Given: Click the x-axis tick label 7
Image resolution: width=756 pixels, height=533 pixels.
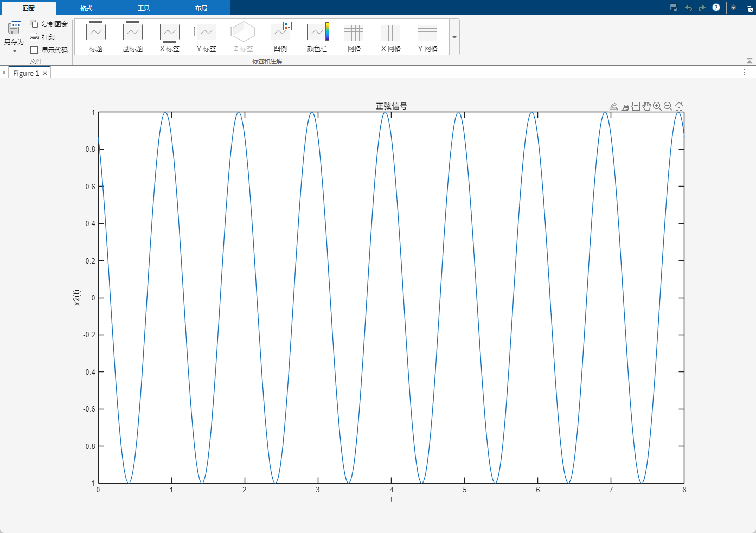Looking at the screenshot, I should (611, 490).
